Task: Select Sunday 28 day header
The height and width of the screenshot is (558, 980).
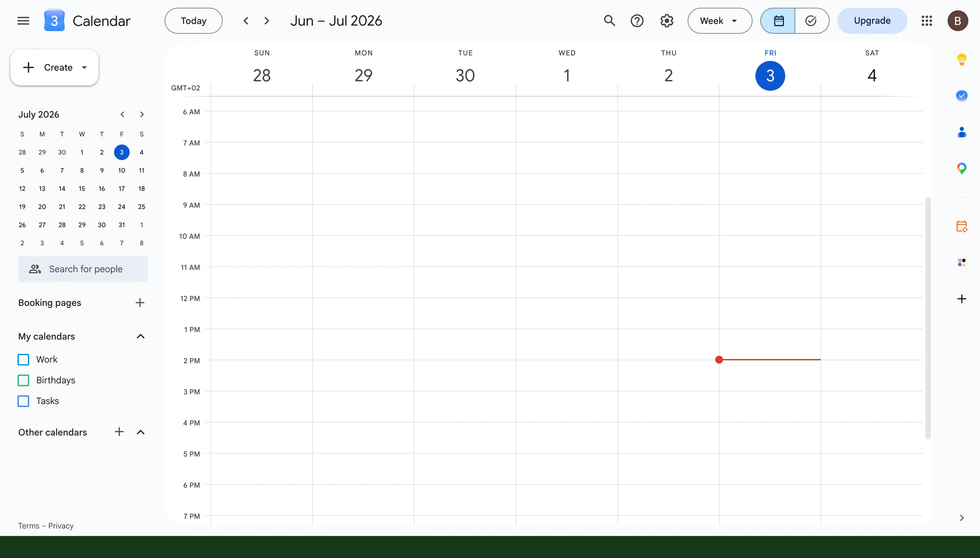Action: (262, 75)
